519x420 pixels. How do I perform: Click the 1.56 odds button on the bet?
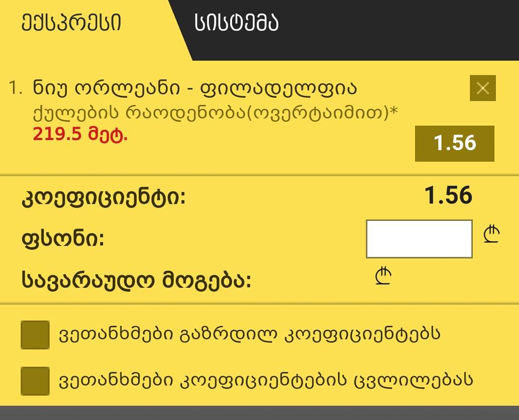455,143
